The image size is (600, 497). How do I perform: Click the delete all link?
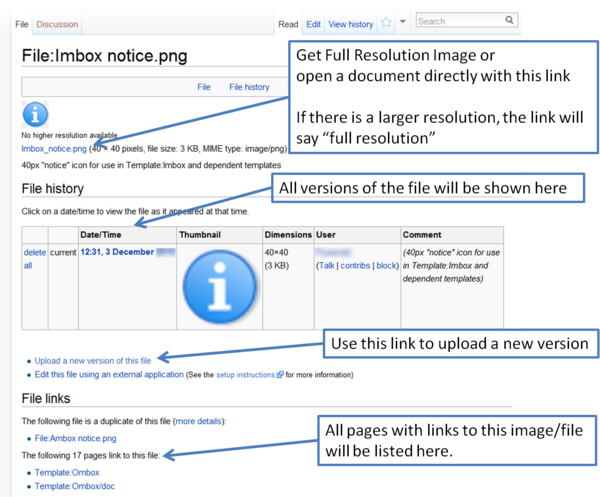[33, 259]
